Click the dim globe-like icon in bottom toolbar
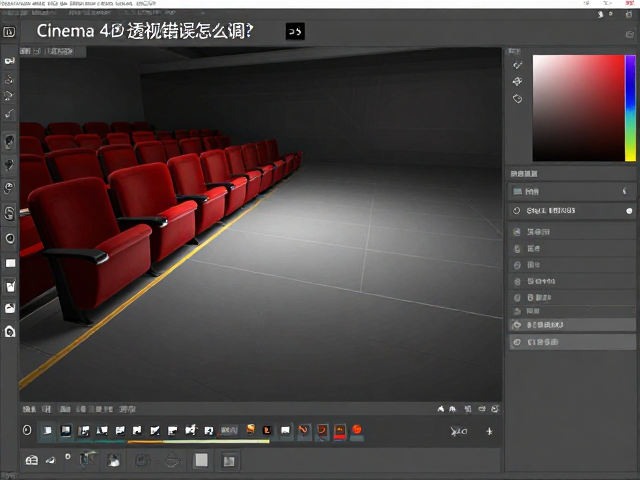Screen dimensions: 640x480 [173, 461]
